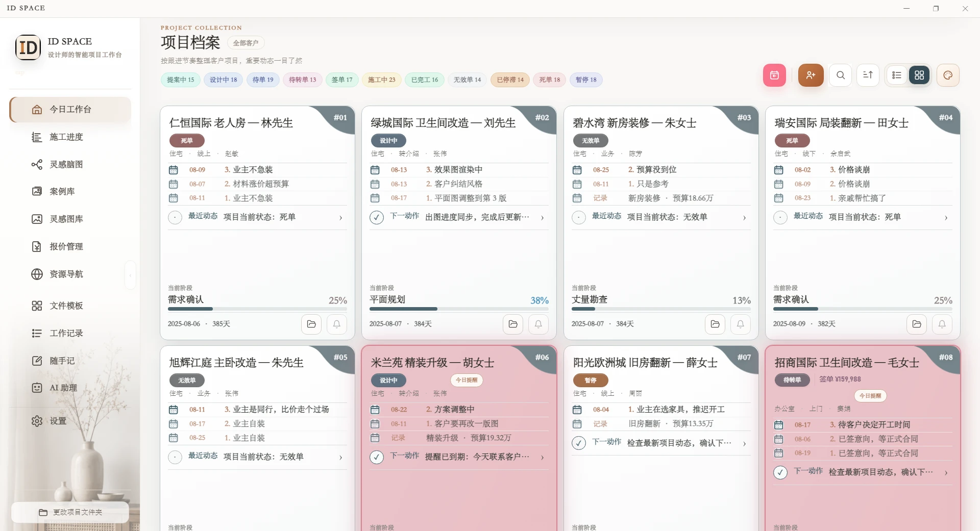
Task: Click the pink calendar reminder icon button
Action: click(774, 75)
